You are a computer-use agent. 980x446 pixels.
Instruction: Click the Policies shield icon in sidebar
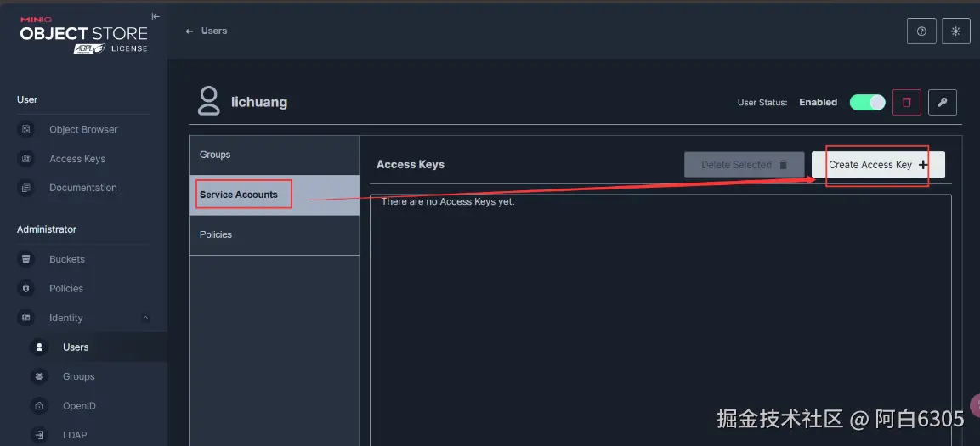point(25,289)
